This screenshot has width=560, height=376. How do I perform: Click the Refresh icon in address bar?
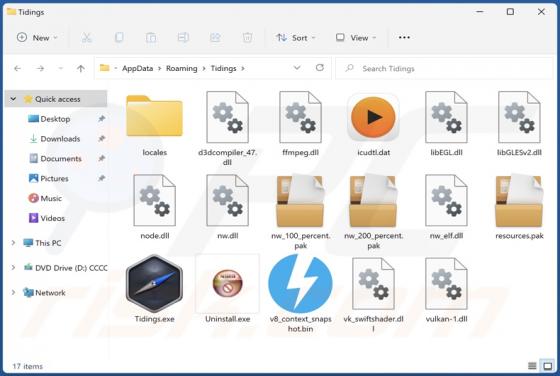[x=320, y=68]
